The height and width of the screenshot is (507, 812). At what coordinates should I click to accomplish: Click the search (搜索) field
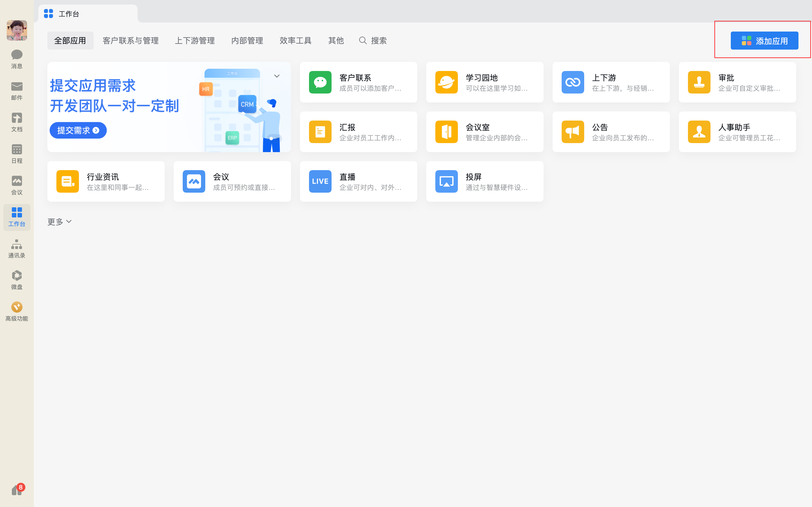(x=373, y=41)
